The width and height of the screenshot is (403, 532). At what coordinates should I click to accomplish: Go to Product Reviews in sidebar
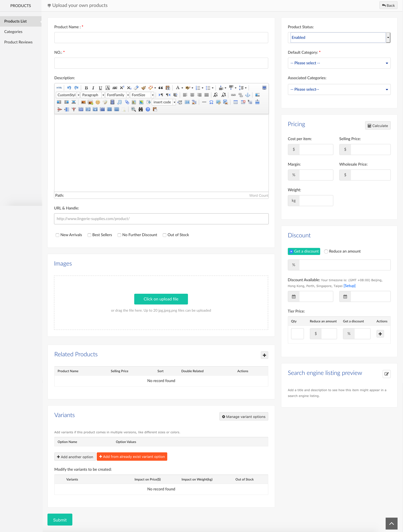click(18, 42)
